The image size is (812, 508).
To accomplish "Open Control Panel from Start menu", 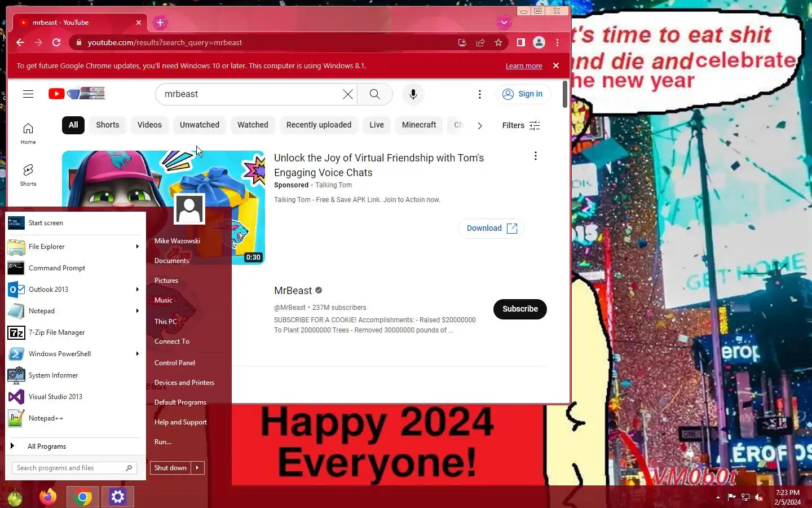I will pos(175,363).
